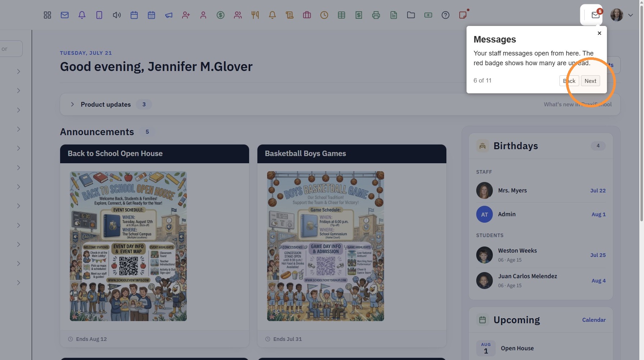The image size is (644, 360).
Task: Select Weston Weeks birthday entry
Action: (541, 255)
